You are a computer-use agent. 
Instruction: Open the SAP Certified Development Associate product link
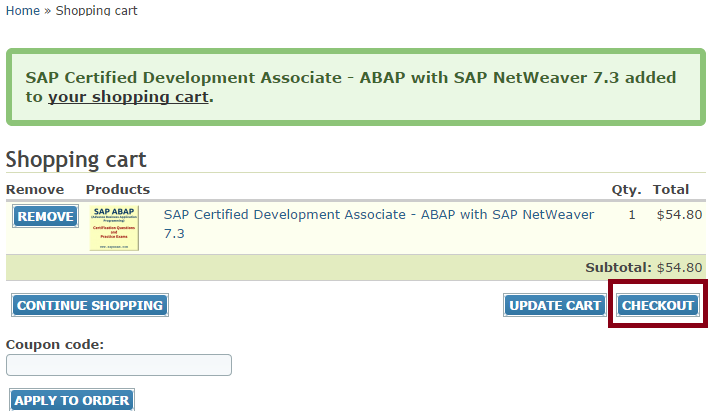click(379, 224)
